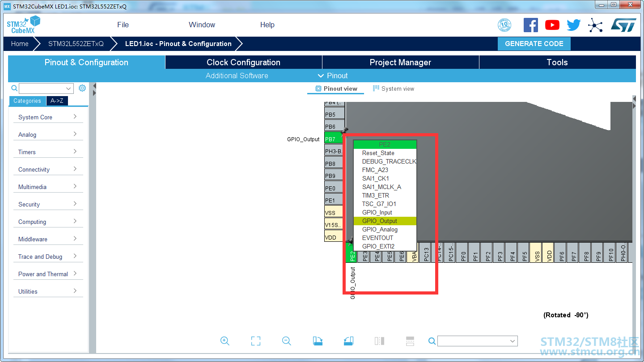The width and height of the screenshot is (644, 362).
Task: Expand the Computing category
Action: coord(48,222)
